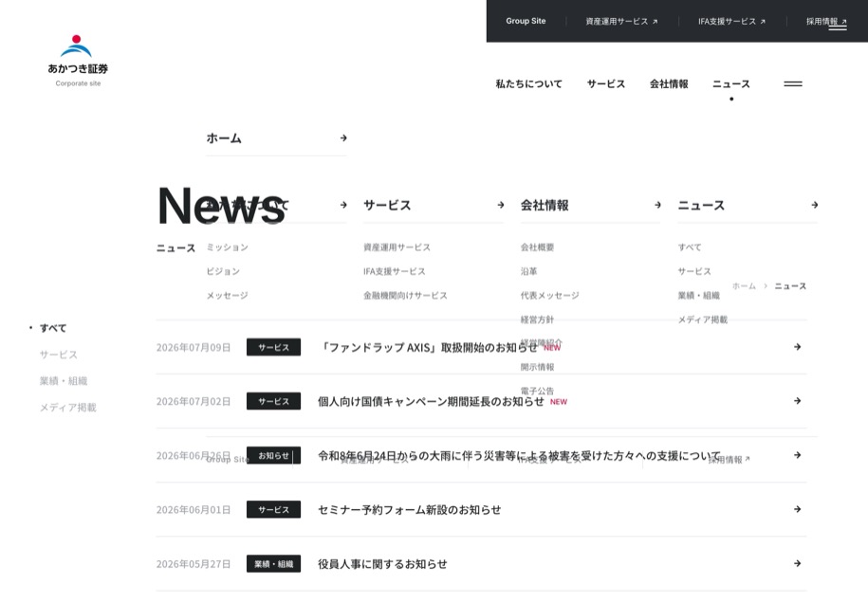Click the arrow next to ホーム
The width and height of the screenshot is (868, 602).
(343, 137)
